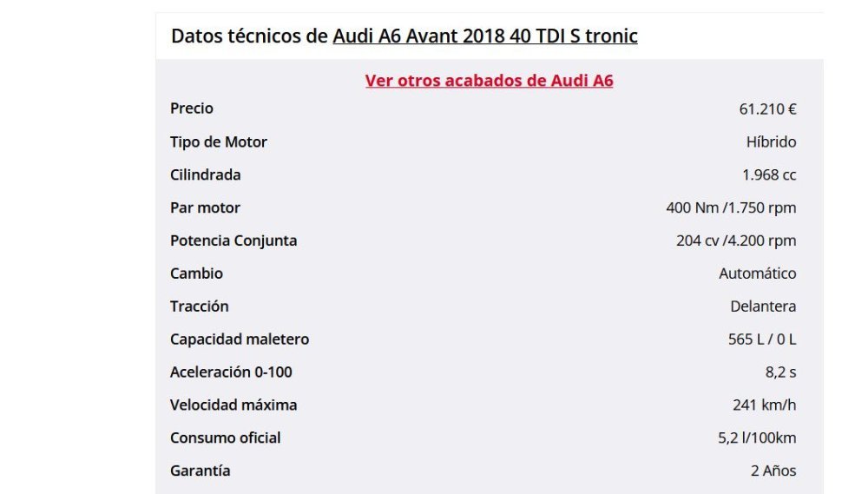Select the Potencia Conjunta label
This screenshot has width=868, height=494.
click(233, 240)
